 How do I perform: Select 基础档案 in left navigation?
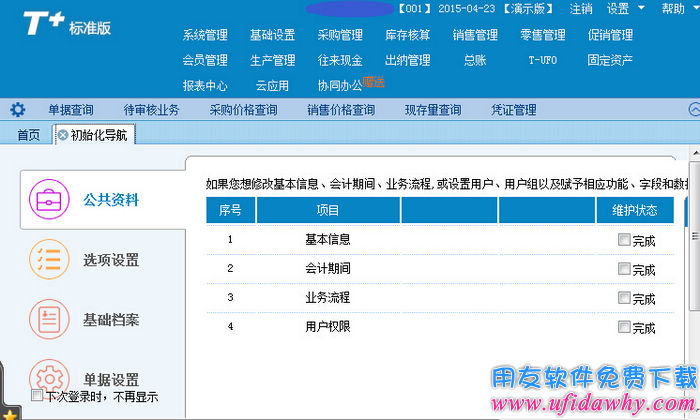(x=111, y=320)
